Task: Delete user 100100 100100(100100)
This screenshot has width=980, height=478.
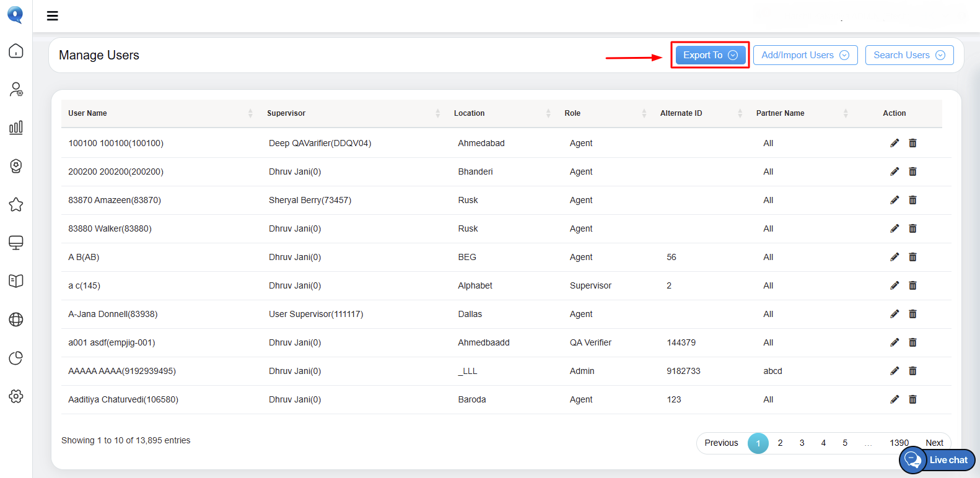Action: tap(912, 143)
